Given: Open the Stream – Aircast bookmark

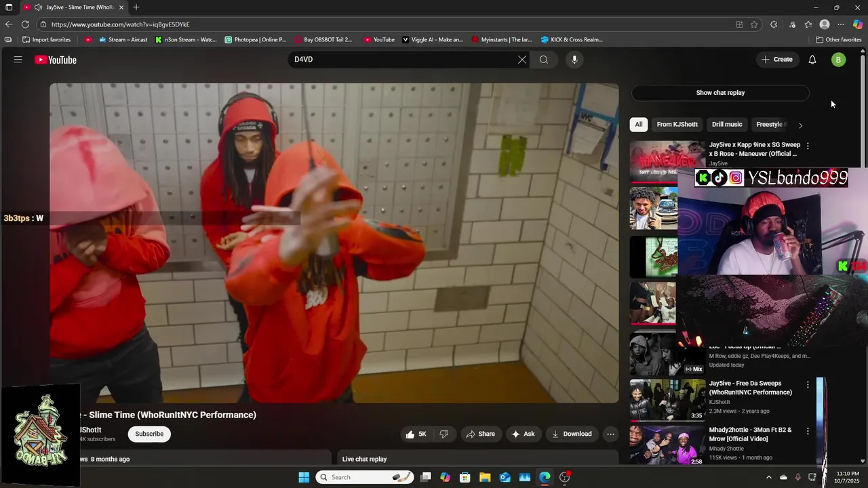Looking at the screenshot, I should pos(123,40).
